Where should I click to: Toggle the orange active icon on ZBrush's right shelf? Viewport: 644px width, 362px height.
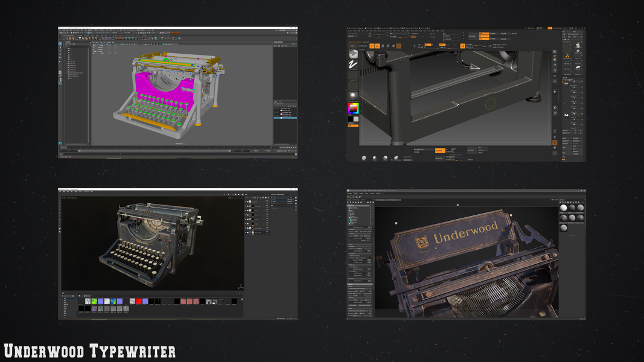[x=555, y=142]
